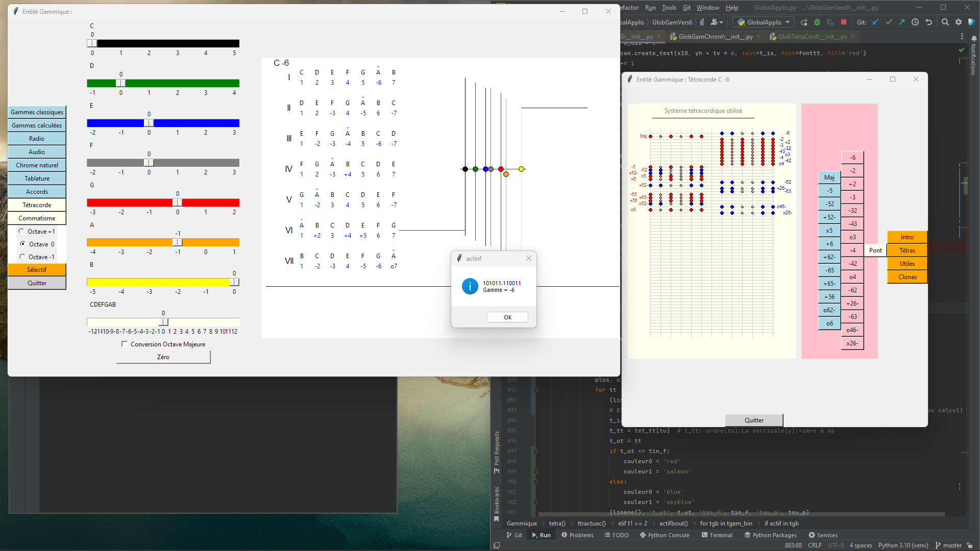The height and width of the screenshot is (551, 980).
Task: Click OK in the actinf dialog
Action: pyautogui.click(x=507, y=317)
